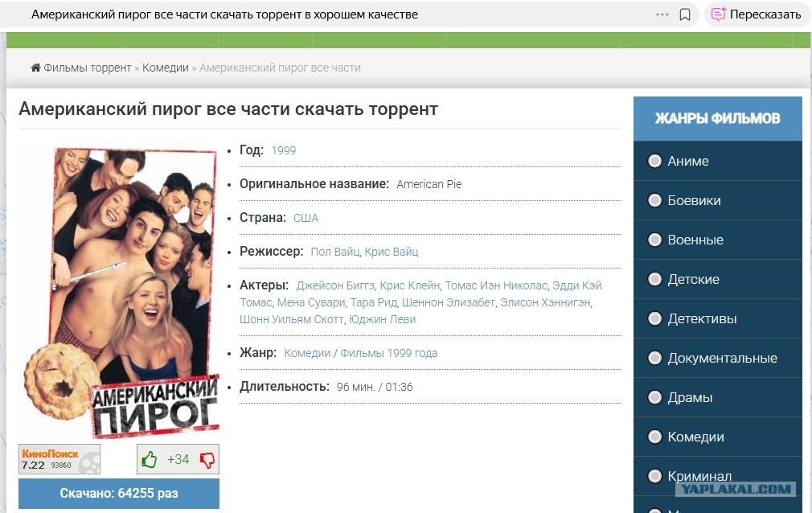Viewport: 812px width, 513px height.
Task: Select the Комедии genre in sidebar
Action: [717, 437]
